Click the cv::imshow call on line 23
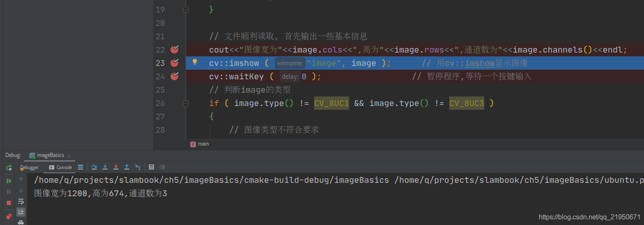This screenshot has height=225, width=644. pos(300,63)
